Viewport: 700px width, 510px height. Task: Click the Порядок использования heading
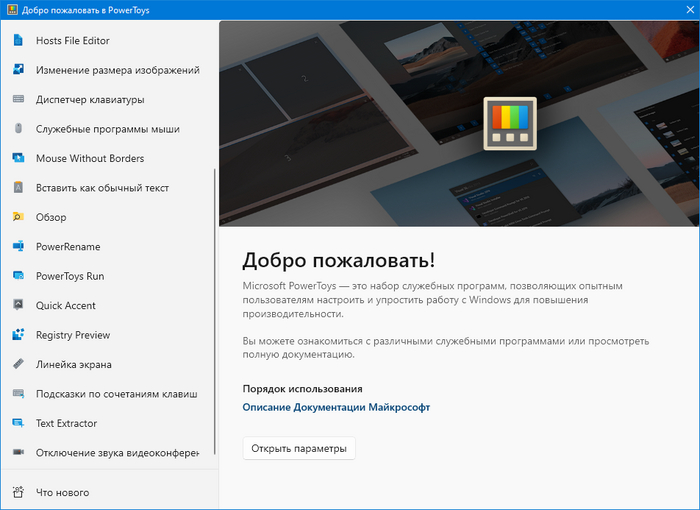[302, 389]
